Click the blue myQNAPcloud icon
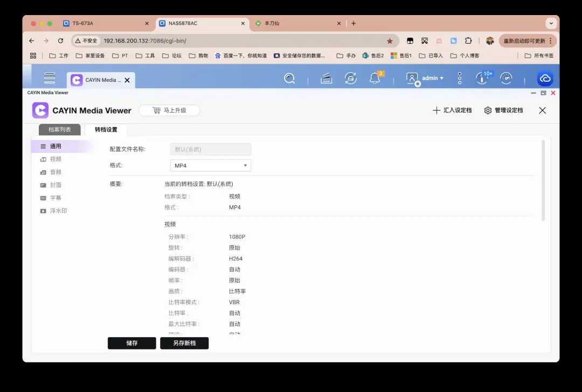Viewport: 582px width, 392px height. (x=545, y=79)
